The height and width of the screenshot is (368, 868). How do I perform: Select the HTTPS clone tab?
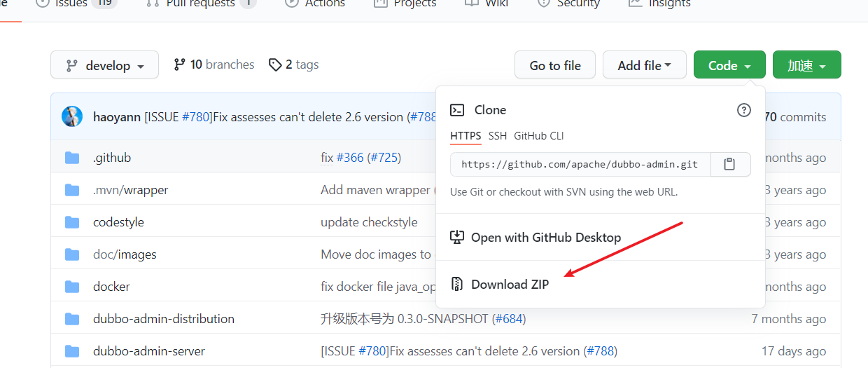[x=465, y=136]
